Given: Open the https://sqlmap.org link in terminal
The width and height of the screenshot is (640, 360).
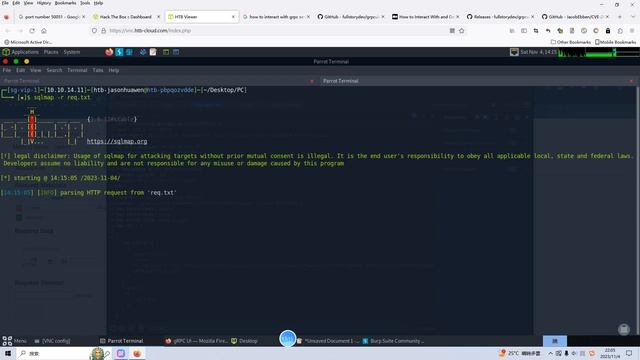Looking at the screenshot, I should click(117, 141).
